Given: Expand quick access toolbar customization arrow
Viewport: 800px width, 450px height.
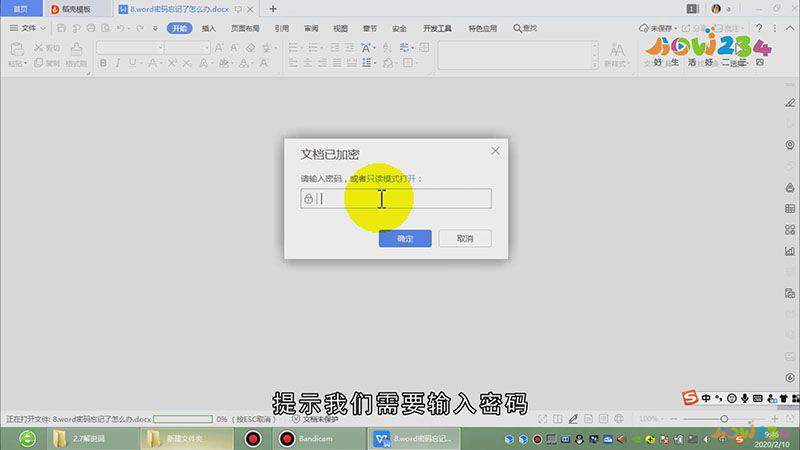Looking at the screenshot, I should point(155,29).
